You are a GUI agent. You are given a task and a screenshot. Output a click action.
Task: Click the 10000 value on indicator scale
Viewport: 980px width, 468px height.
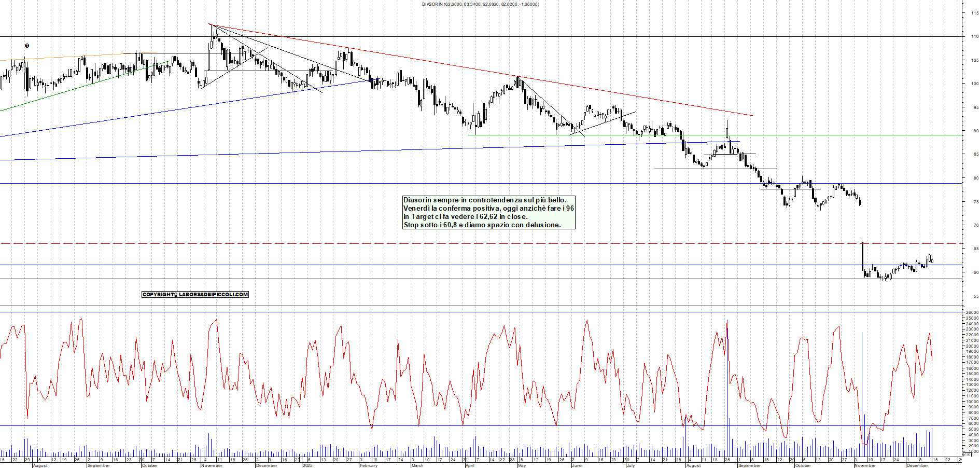tap(972, 402)
